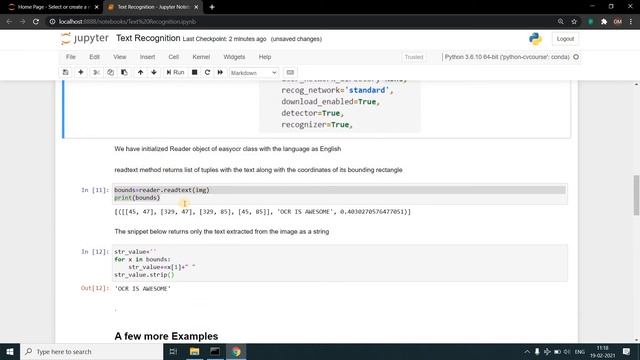Open the cell type Markdown dropdown
Image resolution: width=640 pixels, height=360 pixels.
click(x=253, y=73)
